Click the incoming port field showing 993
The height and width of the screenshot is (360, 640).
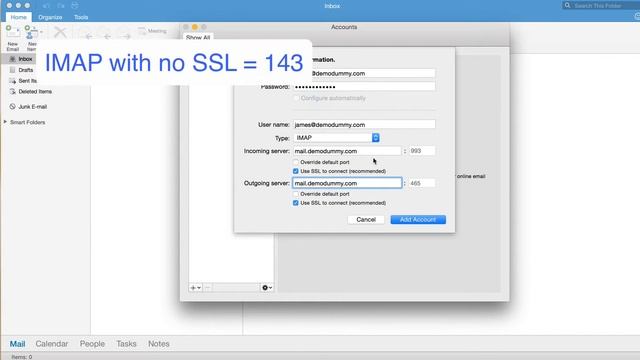click(422, 151)
